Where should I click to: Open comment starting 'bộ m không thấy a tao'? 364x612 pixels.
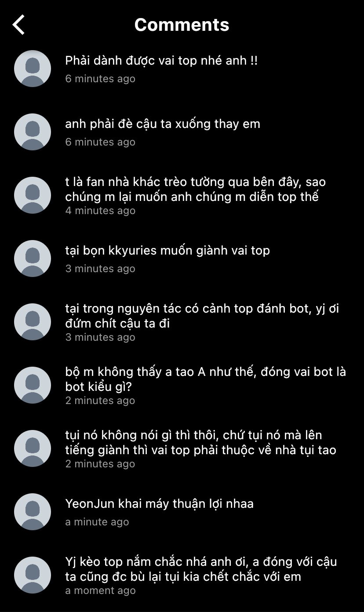point(205,379)
